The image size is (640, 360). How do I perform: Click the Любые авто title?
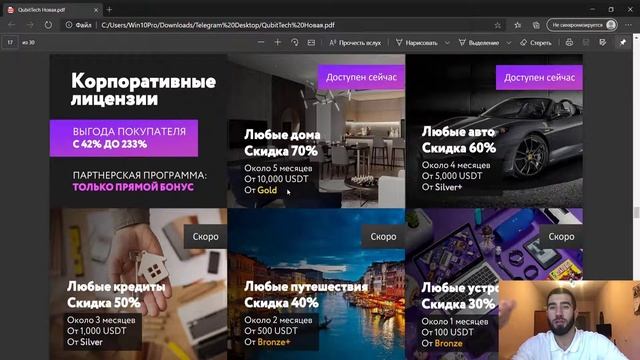(x=458, y=131)
